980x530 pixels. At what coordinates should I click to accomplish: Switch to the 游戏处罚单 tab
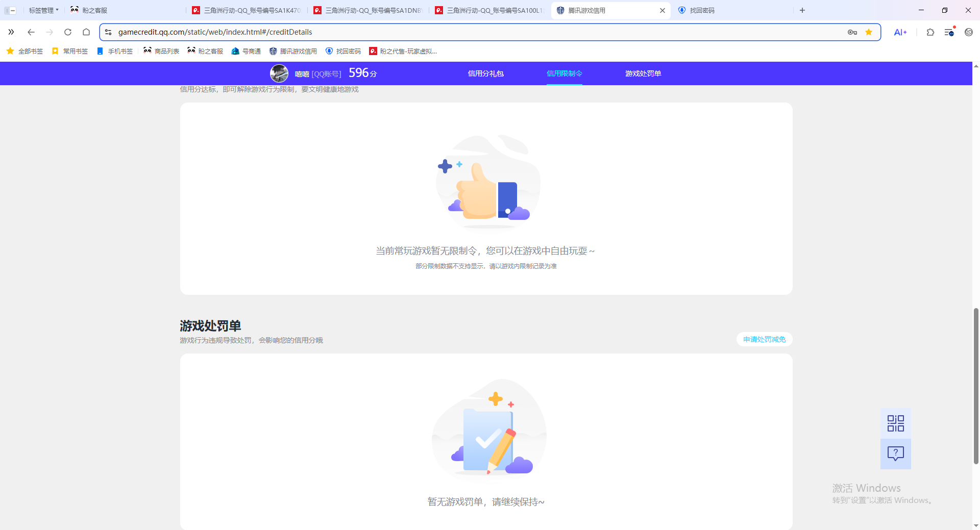(x=643, y=73)
